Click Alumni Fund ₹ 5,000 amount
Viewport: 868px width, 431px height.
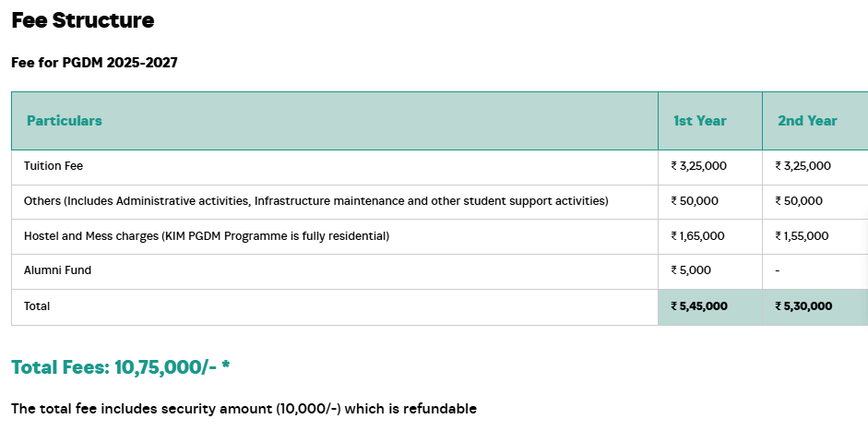[691, 270]
